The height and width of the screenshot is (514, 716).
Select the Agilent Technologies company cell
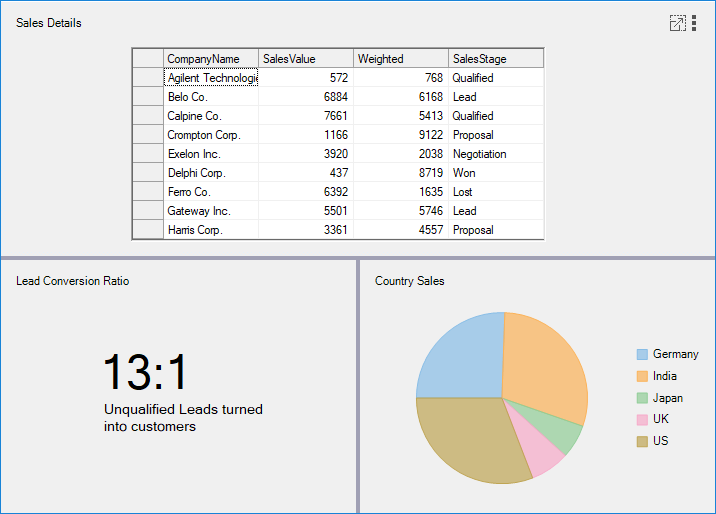click(x=211, y=78)
